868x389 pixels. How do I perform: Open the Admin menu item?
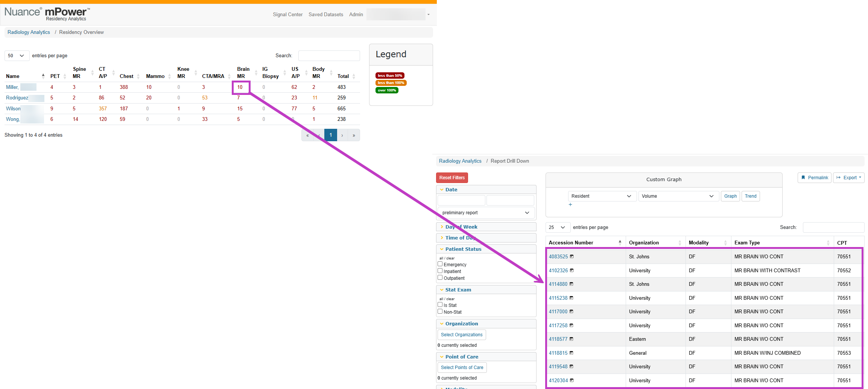pos(356,15)
